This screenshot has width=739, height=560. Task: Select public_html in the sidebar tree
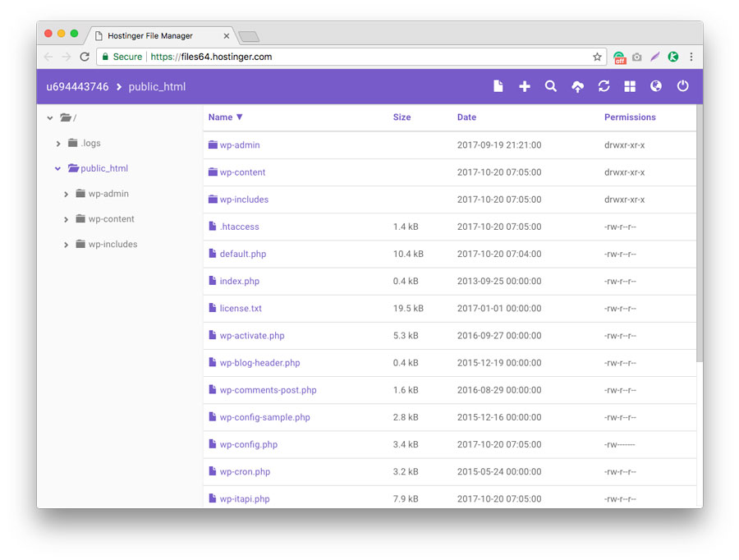[x=104, y=168]
